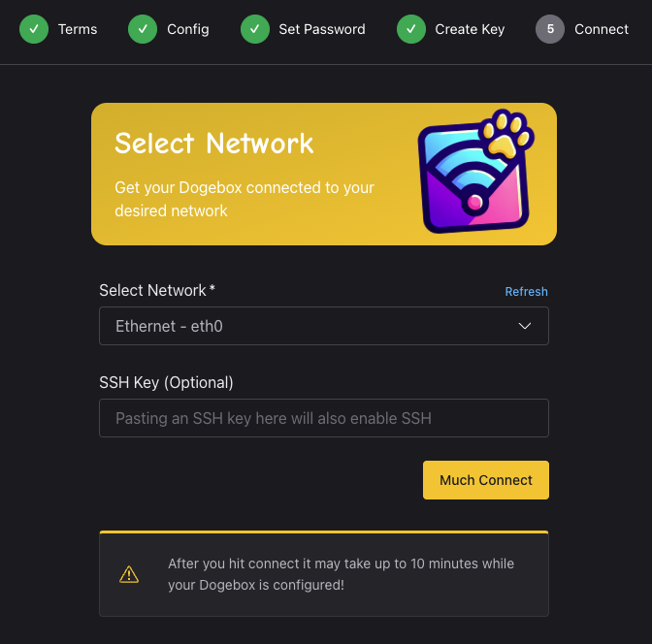Image resolution: width=652 pixels, height=644 pixels.
Task: Focus the SSH Key input field
Action: 324,418
